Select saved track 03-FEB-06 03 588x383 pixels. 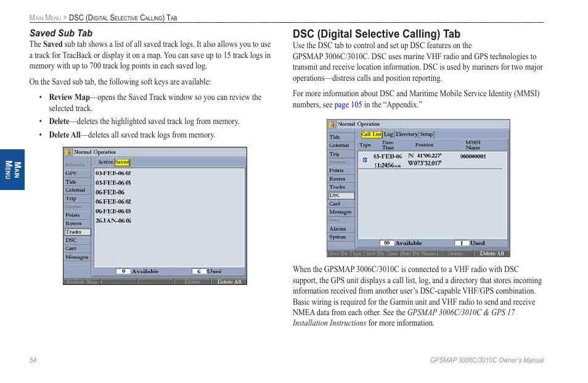[x=113, y=183]
